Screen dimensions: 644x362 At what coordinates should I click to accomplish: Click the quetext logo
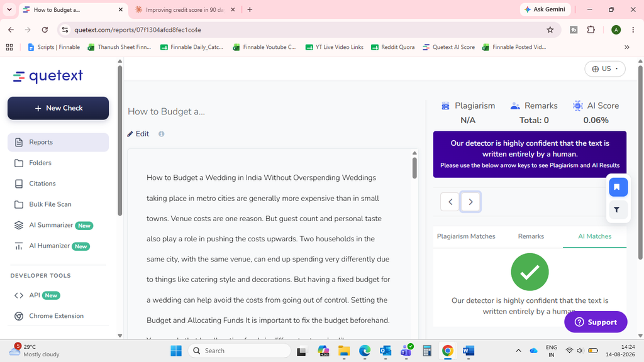tap(48, 76)
